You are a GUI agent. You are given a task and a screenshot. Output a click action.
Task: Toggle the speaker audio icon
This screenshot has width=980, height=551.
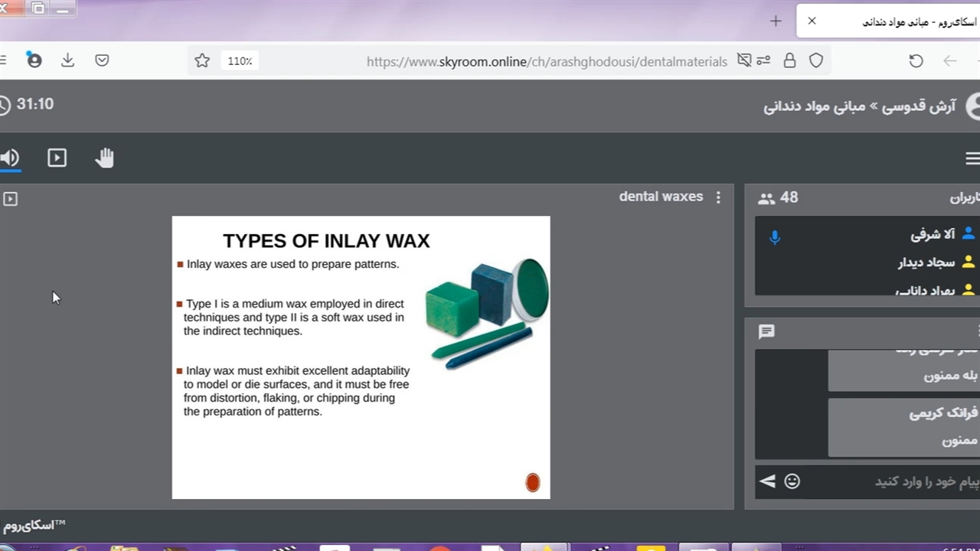click(x=9, y=158)
